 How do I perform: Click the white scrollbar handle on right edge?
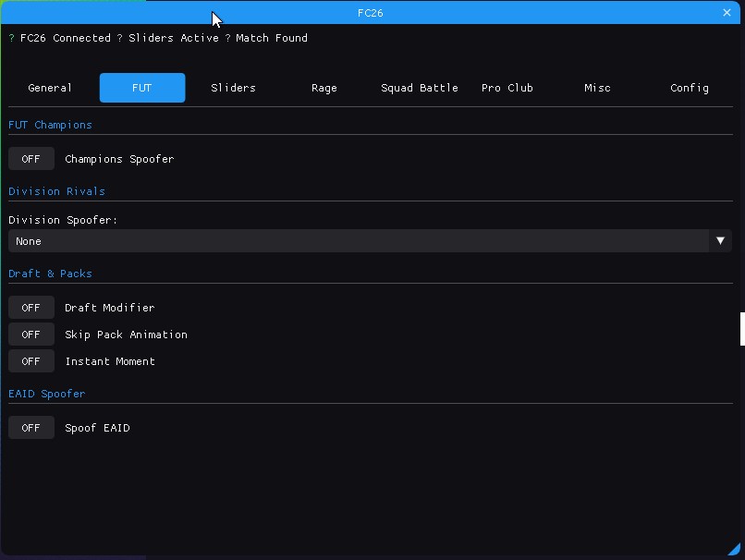[742, 329]
